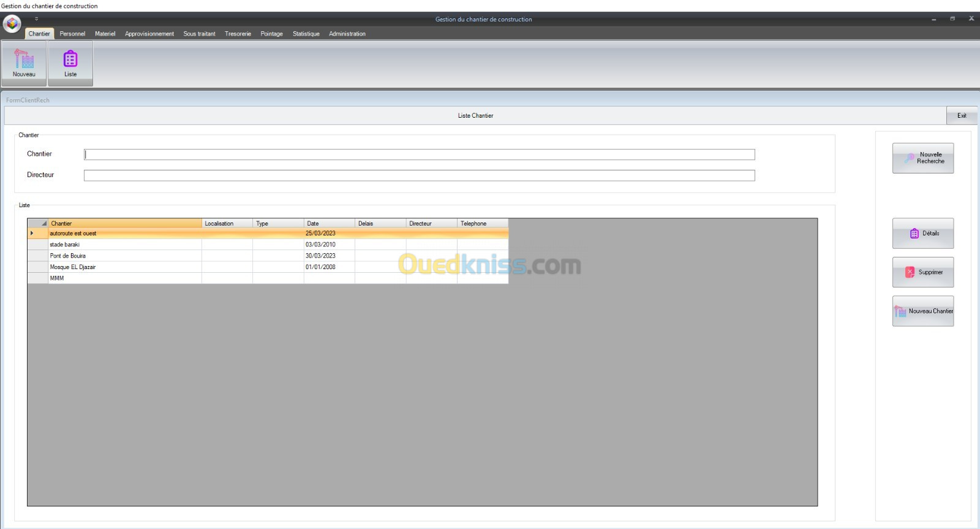
Task: Open the Tresorerie ribbon tab
Action: [x=238, y=34]
